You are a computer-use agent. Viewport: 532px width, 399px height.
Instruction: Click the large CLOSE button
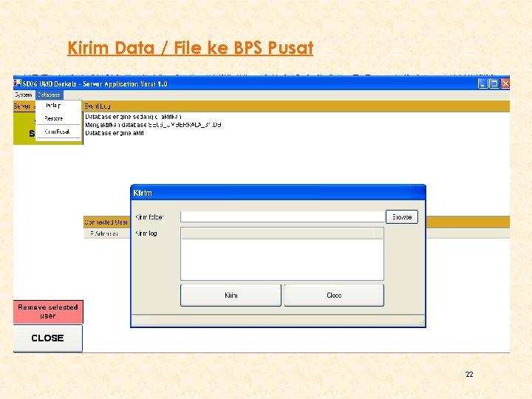(x=47, y=338)
